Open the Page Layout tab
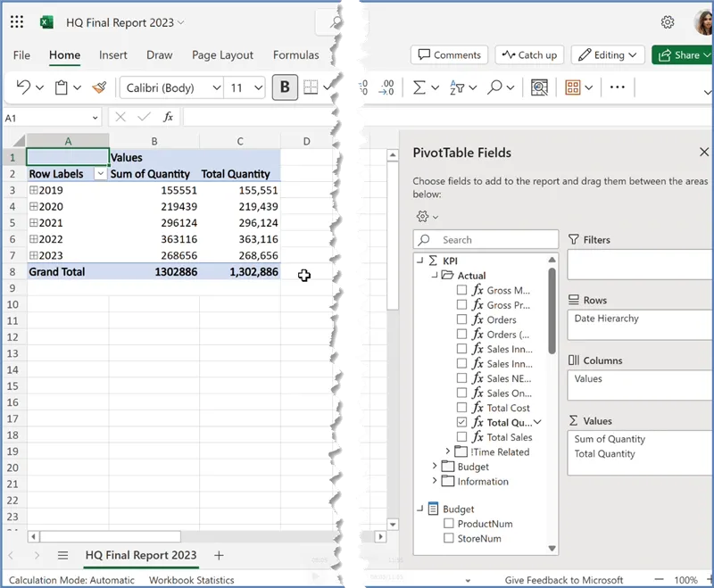714x588 pixels. click(222, 55)
